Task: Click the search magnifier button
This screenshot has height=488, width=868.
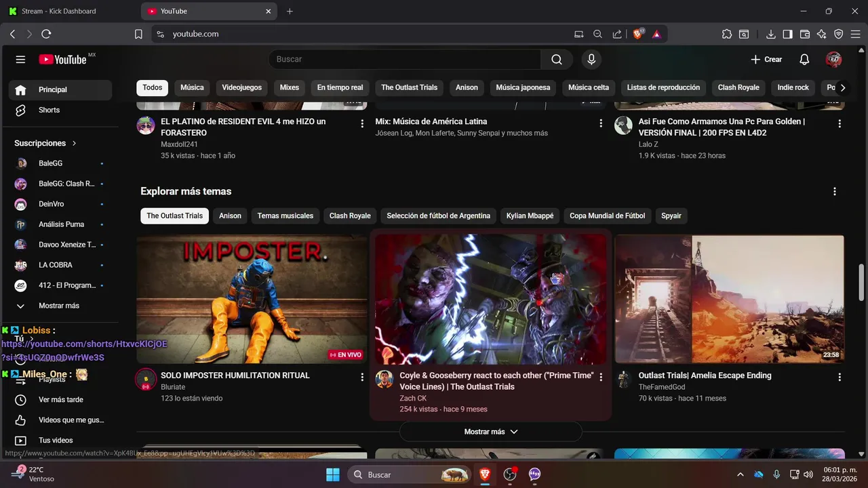Action: point(557,60)
